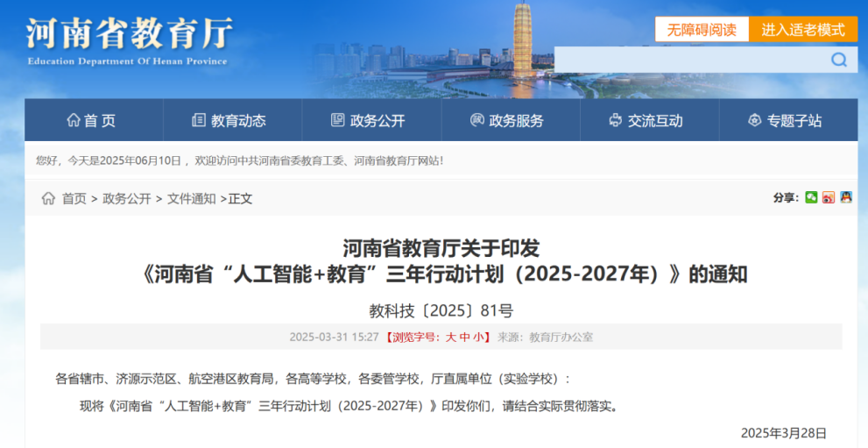Screen dimensions: 868x448
Task: Open 政务公开 in the main navigation bar
Action: (369, 121)
